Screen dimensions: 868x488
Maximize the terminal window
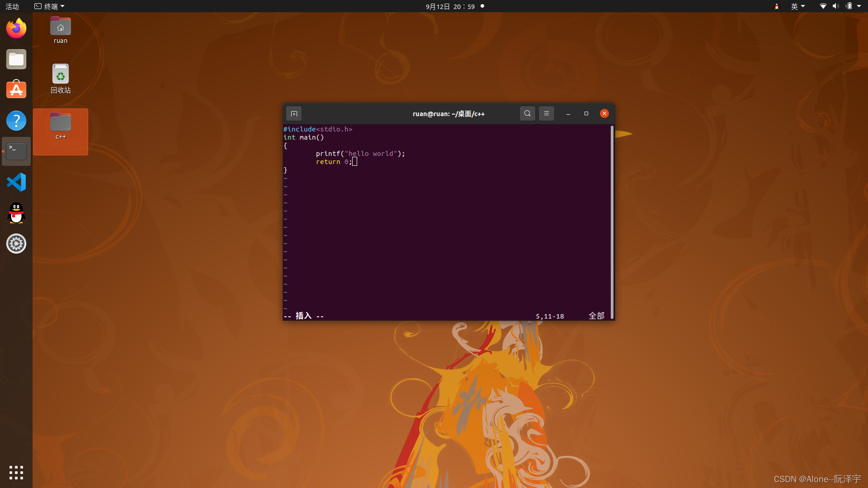click(x=586, y=113)
